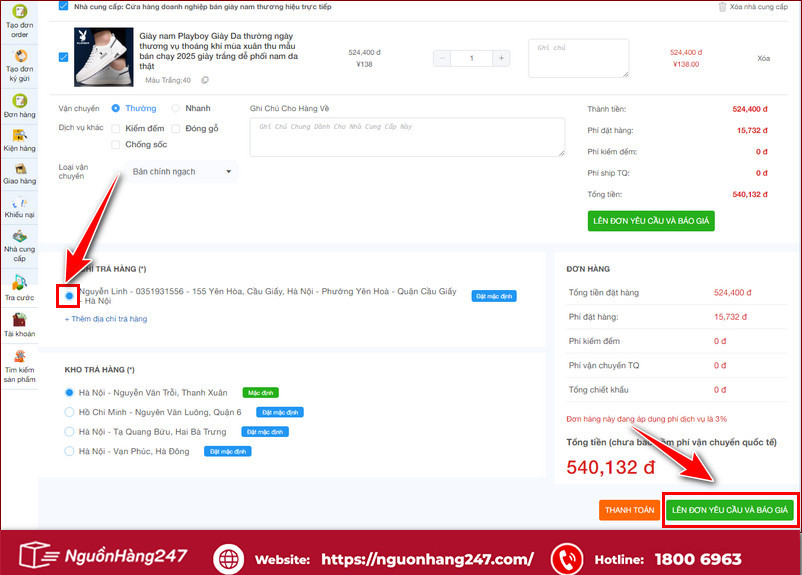Decrease product quantity with minus button
Image resolution: width=802 pixels, height=575 pixels.
click(443, 58)
